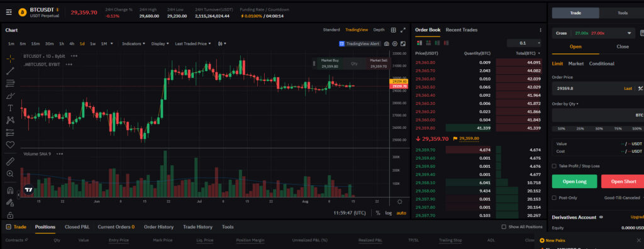Add to favorites with heart icon
The width and height of the screenshot is (644, 249).
pyautogui.click(x=10, y=145)
